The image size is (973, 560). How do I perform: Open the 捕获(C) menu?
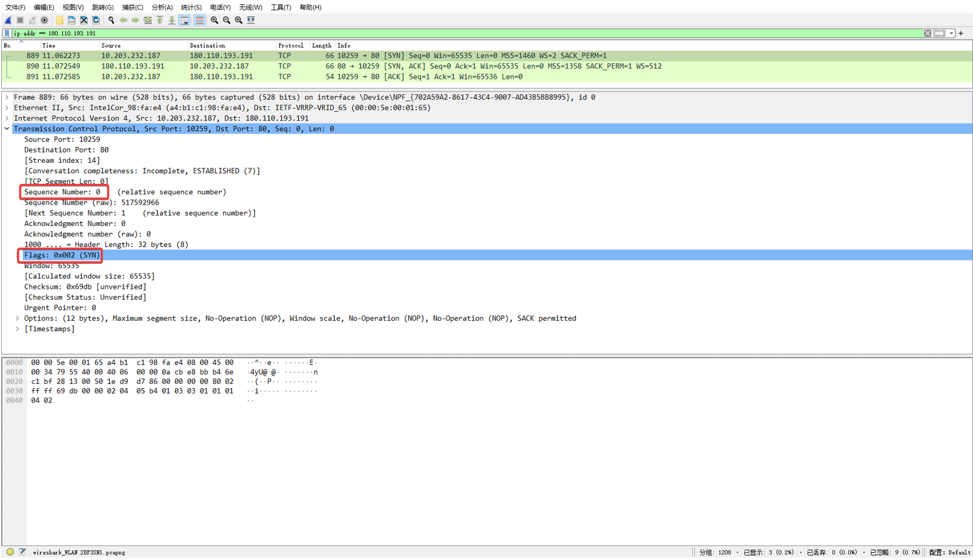[x=133, y=7]
